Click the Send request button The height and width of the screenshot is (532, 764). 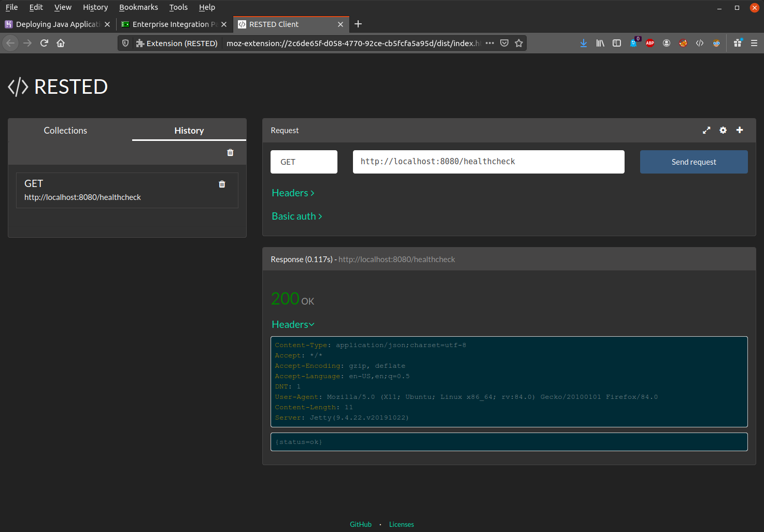coord(694,162)
